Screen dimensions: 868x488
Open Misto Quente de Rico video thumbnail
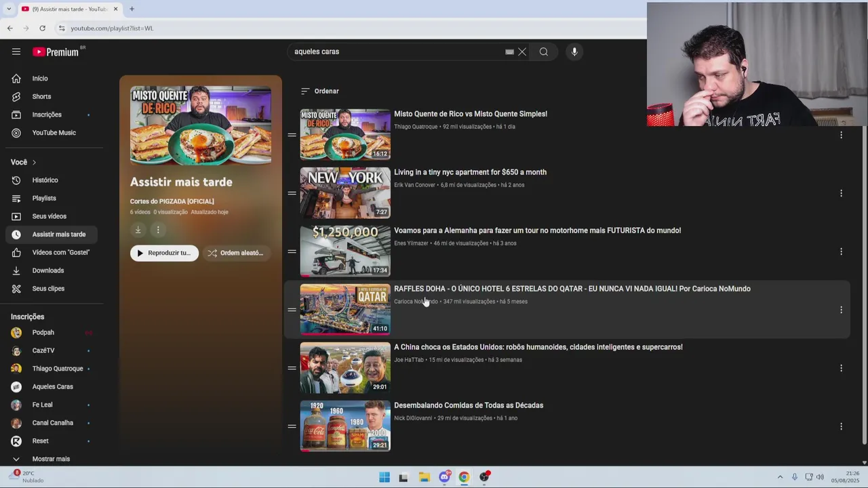coord(345,134)
